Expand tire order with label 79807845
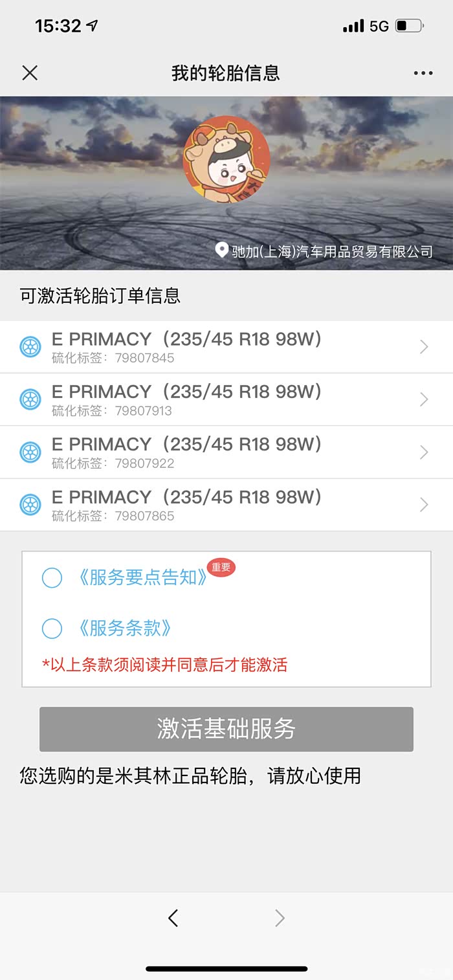This screenshot has width=453, height=980. (424, 347)
